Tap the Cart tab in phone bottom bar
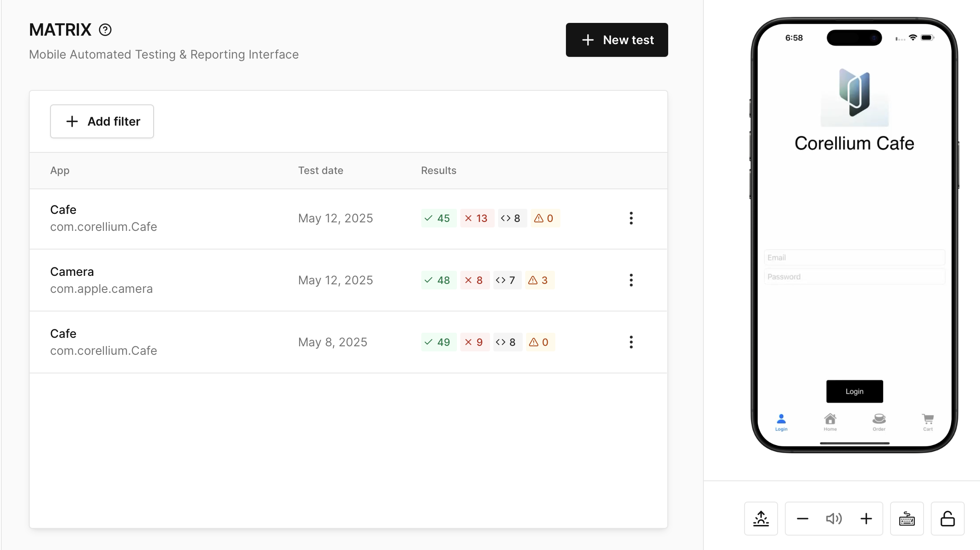Screen dimensions: 980x550 [x=928, y=422]
